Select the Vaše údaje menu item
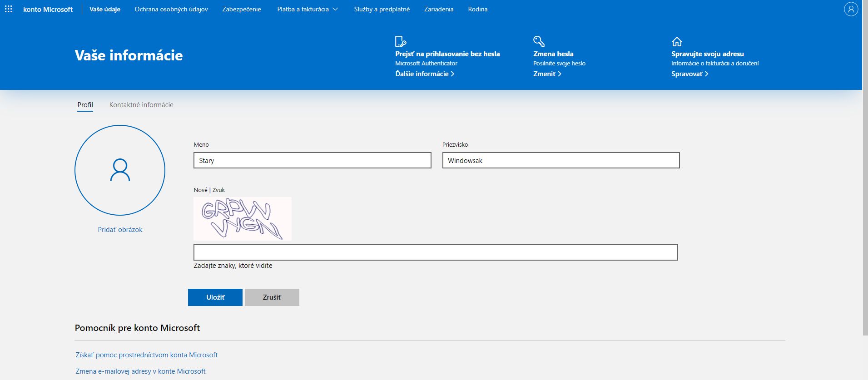Image resolution: width=868 pixels, height=380 pixels. (105, 9)
